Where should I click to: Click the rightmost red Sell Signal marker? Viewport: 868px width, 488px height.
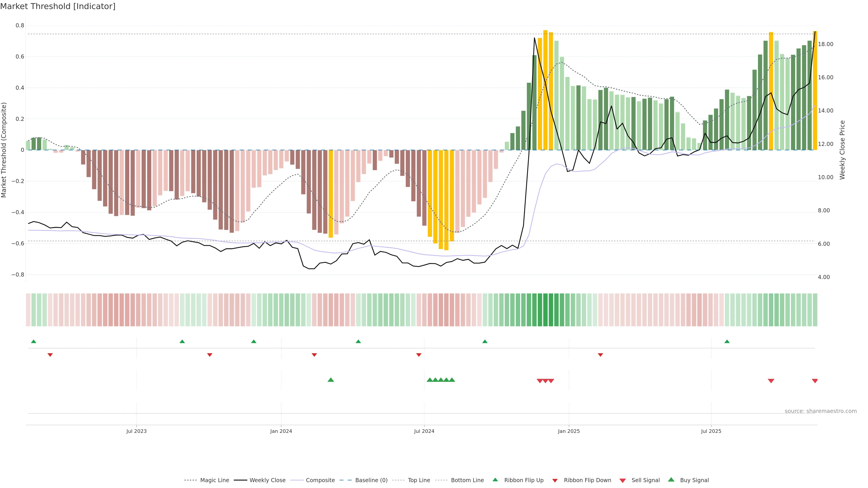click(815, 381)
